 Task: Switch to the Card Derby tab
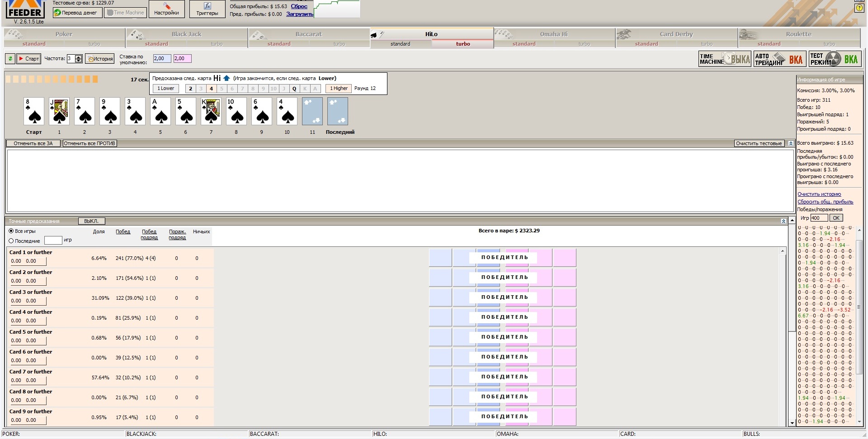coord(676,34)
